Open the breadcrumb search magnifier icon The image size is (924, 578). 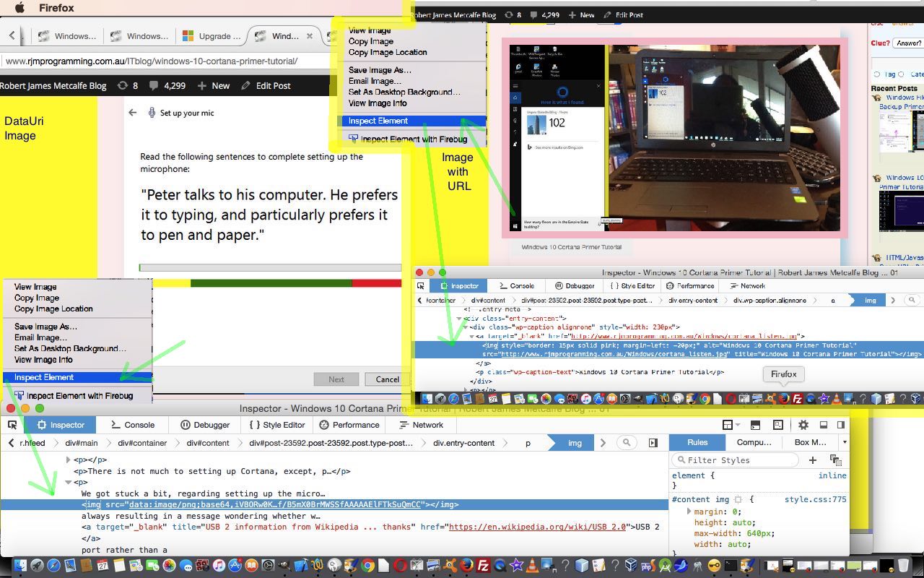tap(627, 442)
